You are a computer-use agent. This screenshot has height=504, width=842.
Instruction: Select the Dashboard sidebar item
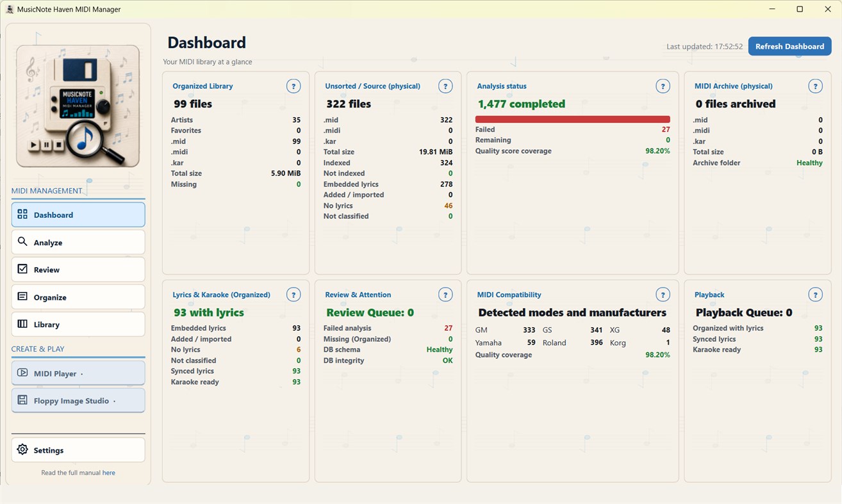point(78,215)
